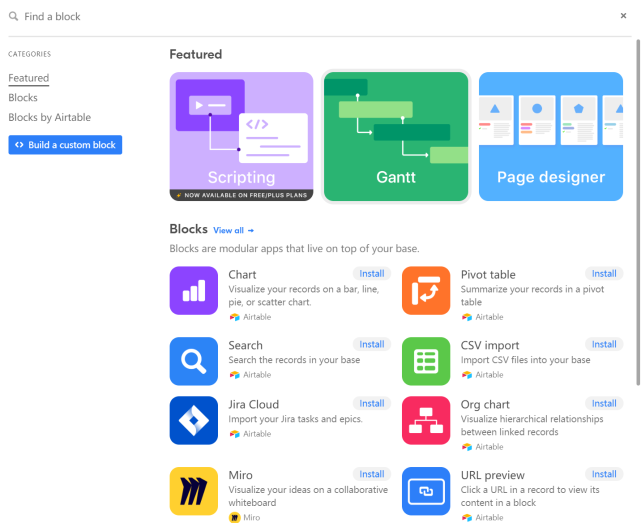This screenshot has height=523, width=641.
Task: Click 'Search the records in your base' description
Action: coord(294,360)
